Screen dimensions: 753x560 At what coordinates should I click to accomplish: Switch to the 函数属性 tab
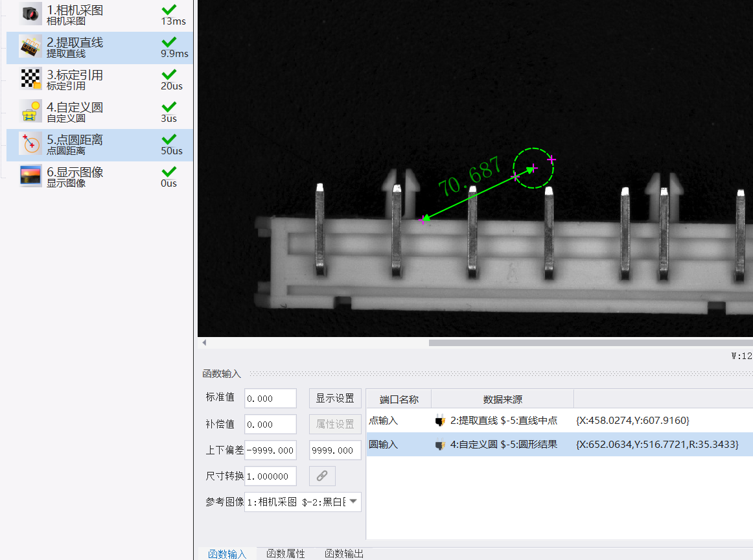[285, 554]
